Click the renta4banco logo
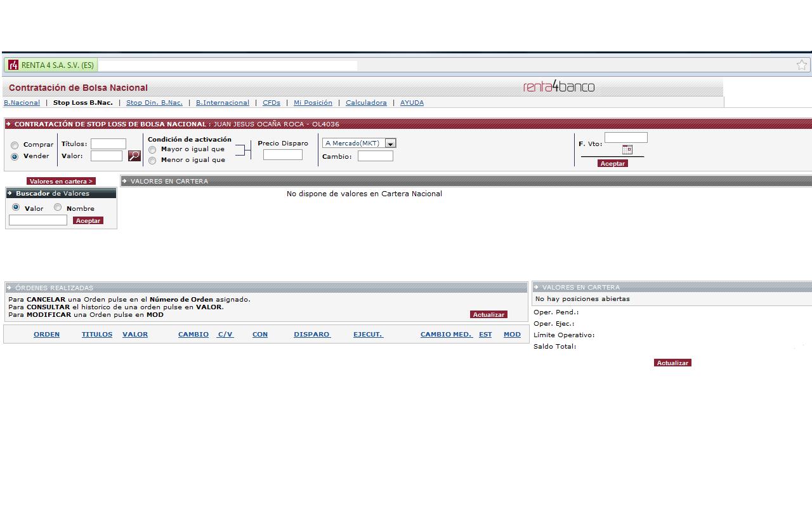The width and height of the screenshot is (812, 508). pyautogui.click(x=559, y=87)
